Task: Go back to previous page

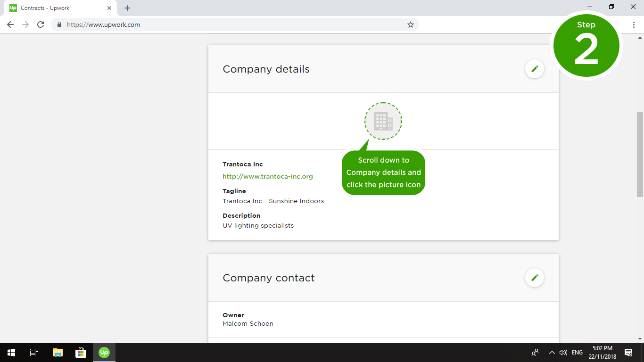Action: (10, 25)
